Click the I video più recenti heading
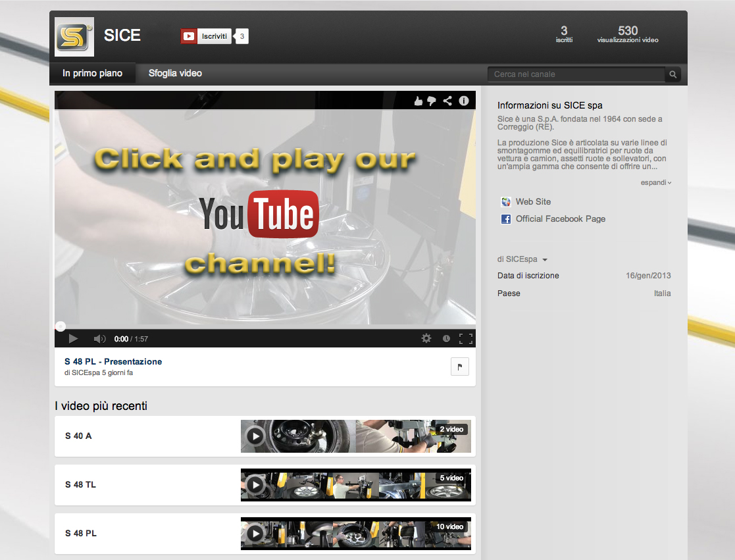Image resolution: width=735 pixels, height=560 pixels. [101, 406]
